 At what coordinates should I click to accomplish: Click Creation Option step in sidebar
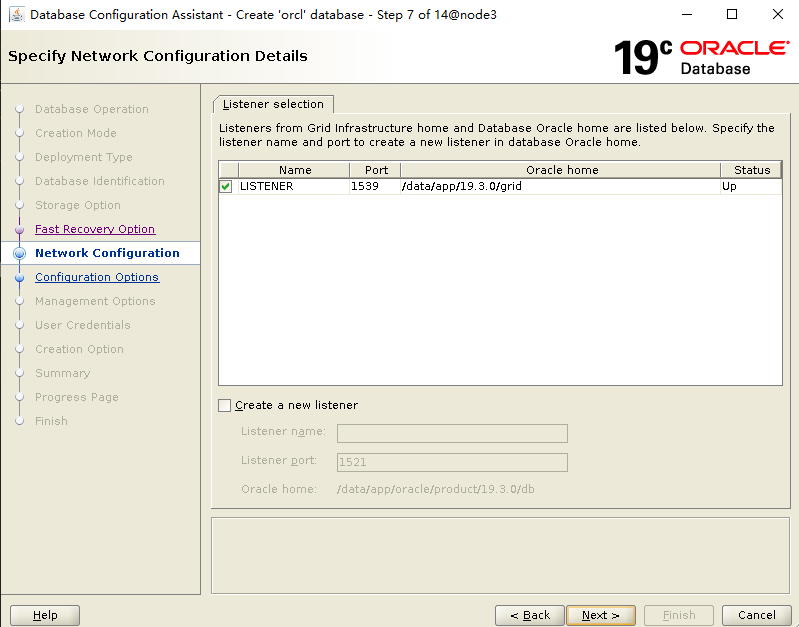click(79, 349)
